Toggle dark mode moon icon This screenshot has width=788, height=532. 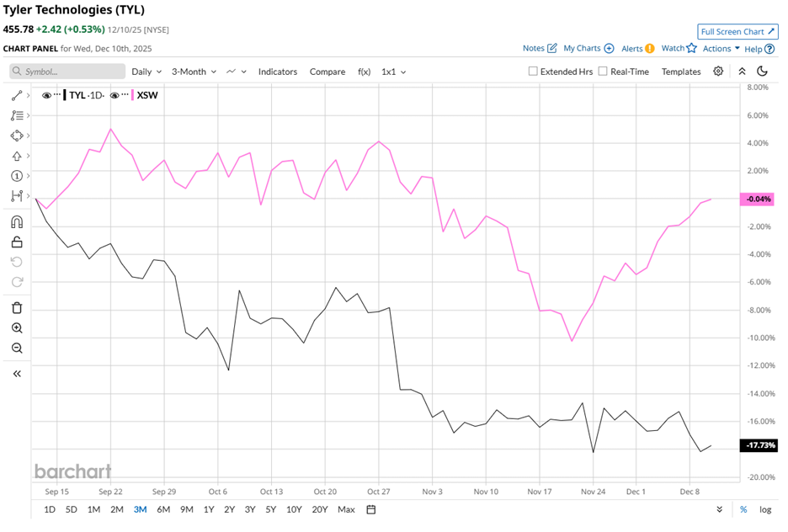point(763,72)
